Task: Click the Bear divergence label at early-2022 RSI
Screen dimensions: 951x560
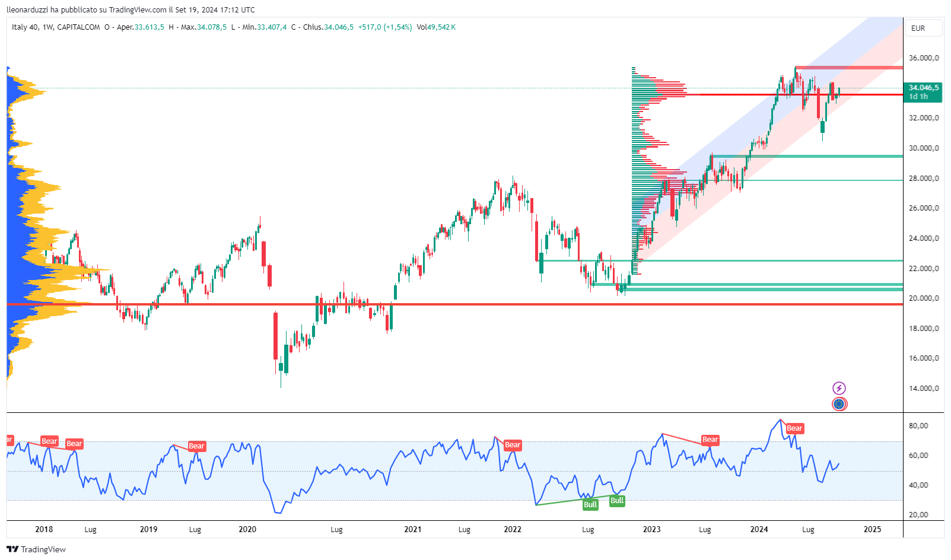Action: [x=513, y=445]
